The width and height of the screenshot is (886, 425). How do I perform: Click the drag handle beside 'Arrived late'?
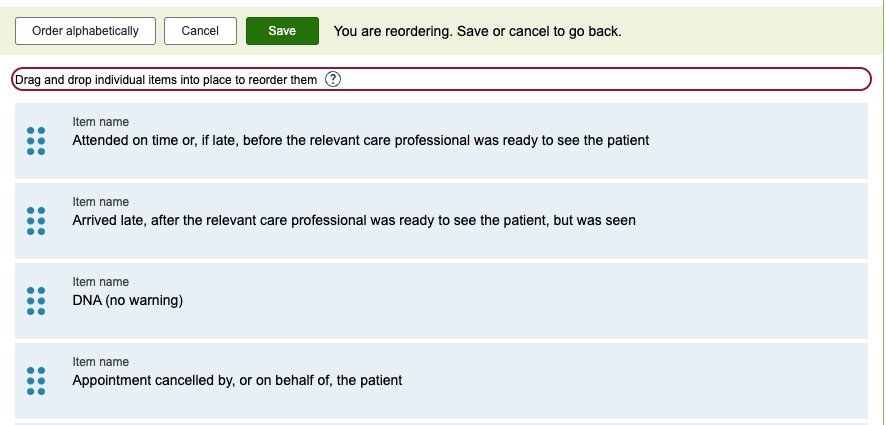coord(36,221)
